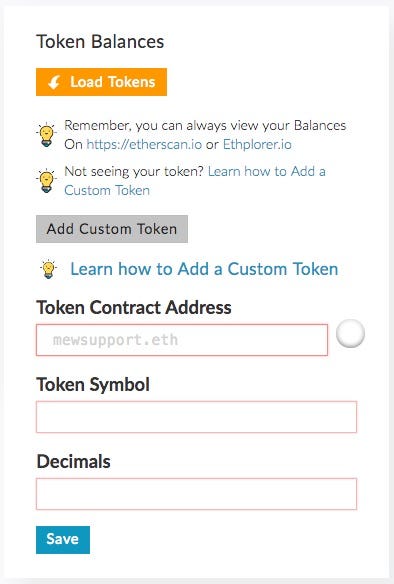Click the arrow icon inside Load Tokens
Screen dimensions: 394x584
click(54, 82)
